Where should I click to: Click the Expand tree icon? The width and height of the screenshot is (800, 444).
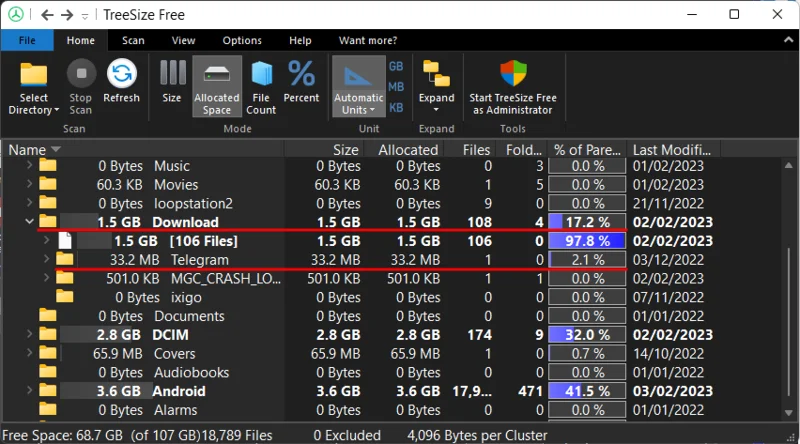(x=437, y=75)
